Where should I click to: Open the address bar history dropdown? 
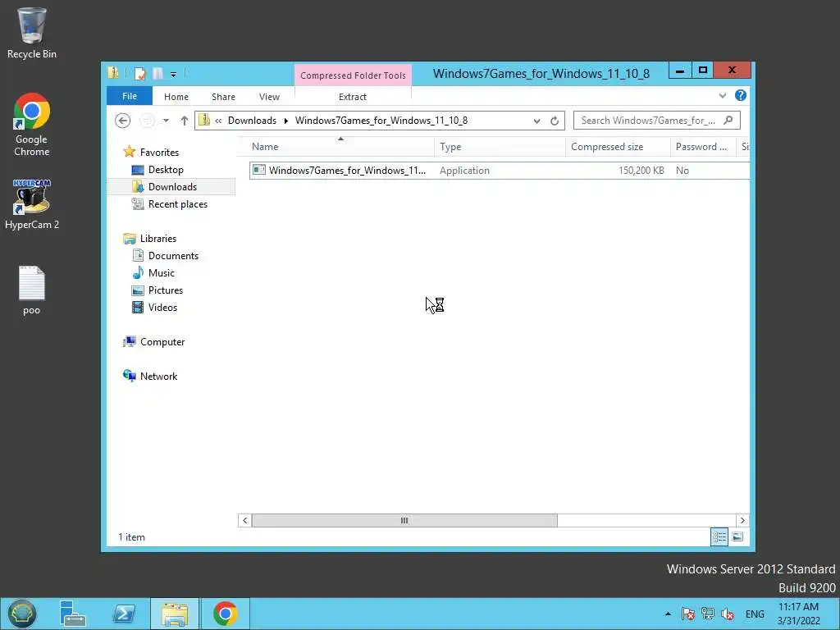(536, 121)
